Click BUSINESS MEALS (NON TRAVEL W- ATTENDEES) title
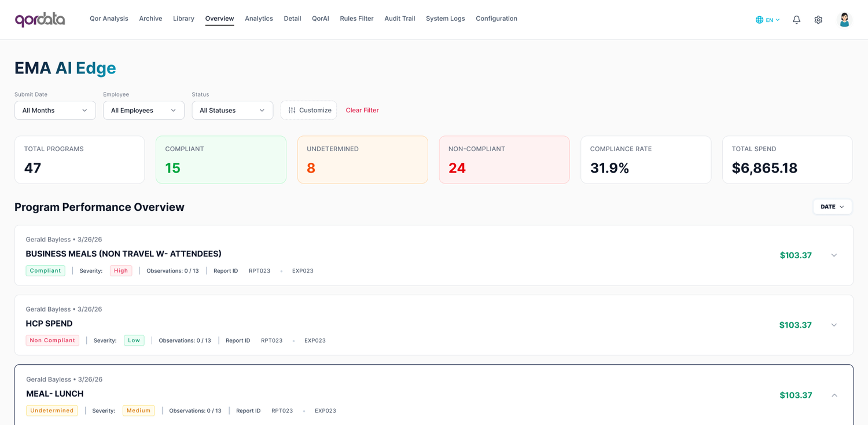868x425 pixels. pyautogui.click(x=124, y=254)
